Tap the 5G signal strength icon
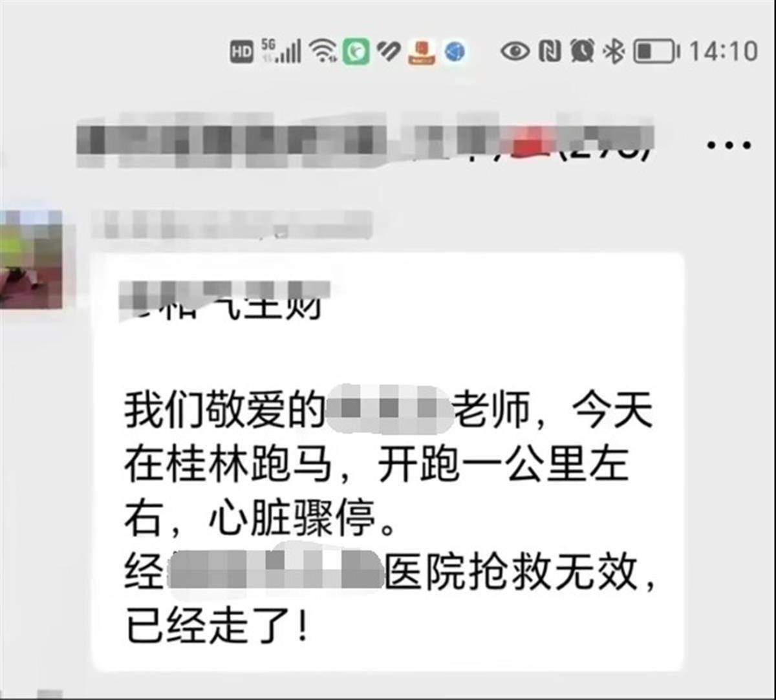 (x=281, y=50)
